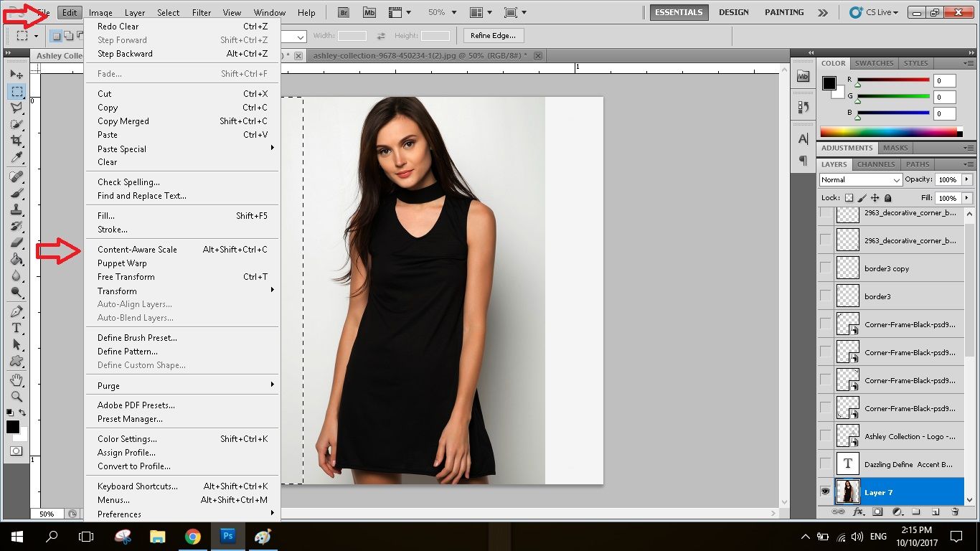This screenshot has width=980, height=551.
Task: Open the Normal blend mode dropdown
Action: pos(860,179)
